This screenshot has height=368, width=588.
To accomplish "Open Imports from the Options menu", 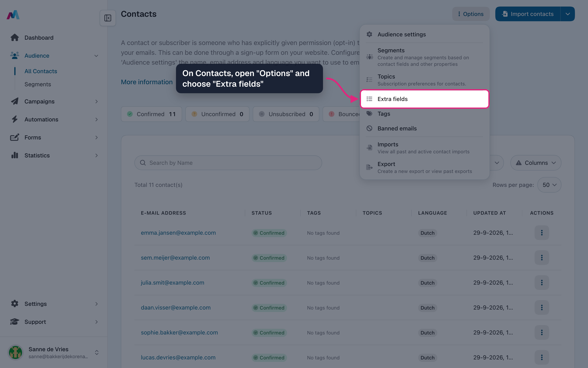I will coord(424,148).
